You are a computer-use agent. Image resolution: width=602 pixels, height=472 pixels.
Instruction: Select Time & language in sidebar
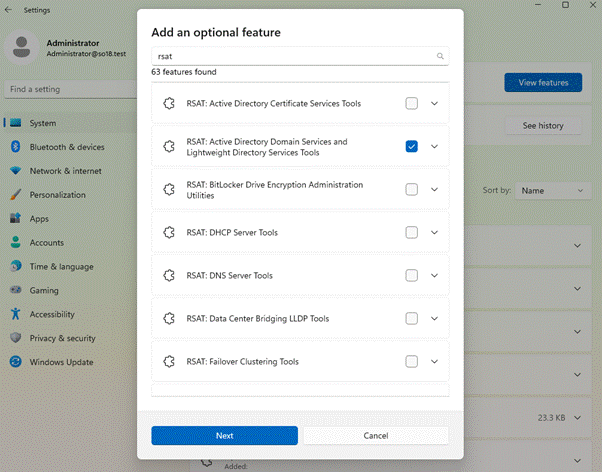pos(61,267)
